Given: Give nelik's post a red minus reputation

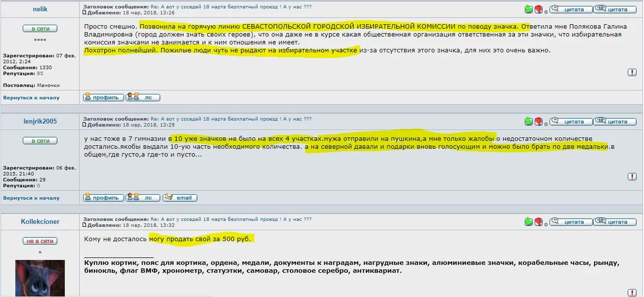Looking at the screenshot, I should click(538, 9).
